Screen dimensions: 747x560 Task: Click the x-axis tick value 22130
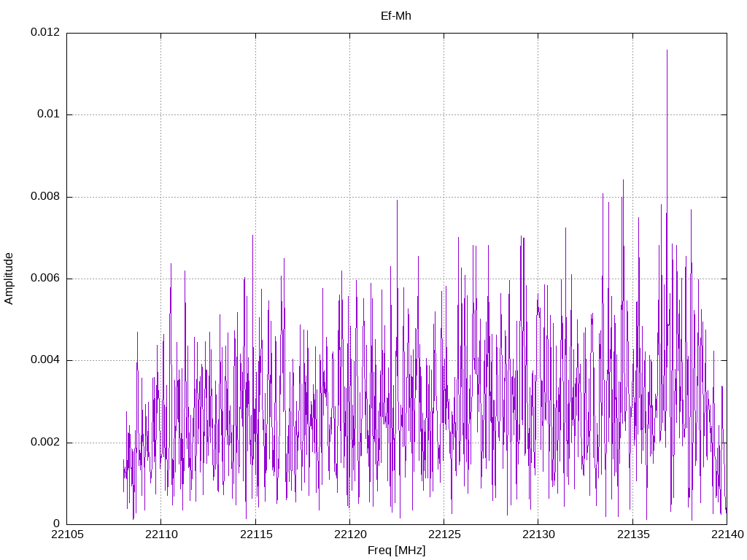[x=539, y=534]
